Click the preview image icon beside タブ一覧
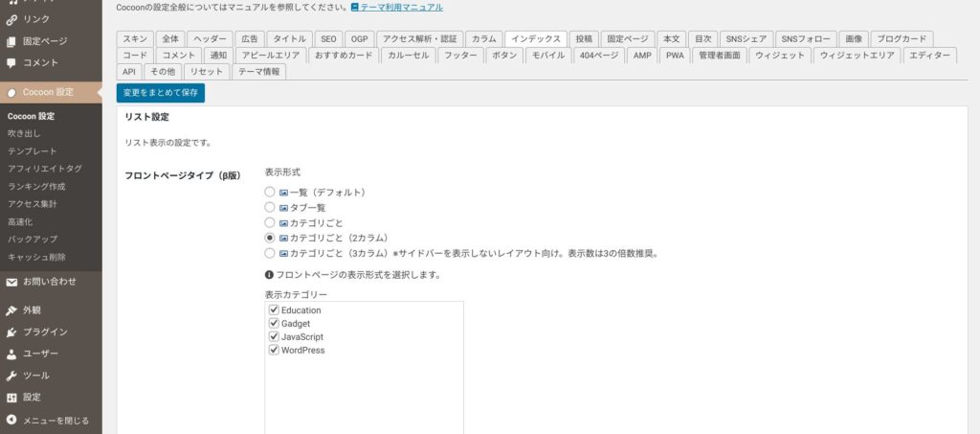Screen dimensions: 980x434 click(x=283, y=208)
